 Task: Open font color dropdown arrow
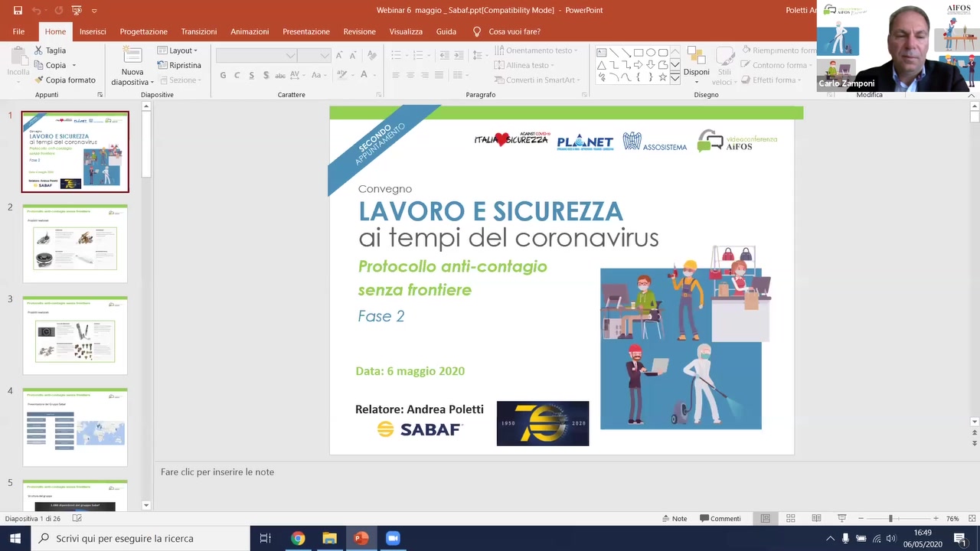(x=376, y=75)
